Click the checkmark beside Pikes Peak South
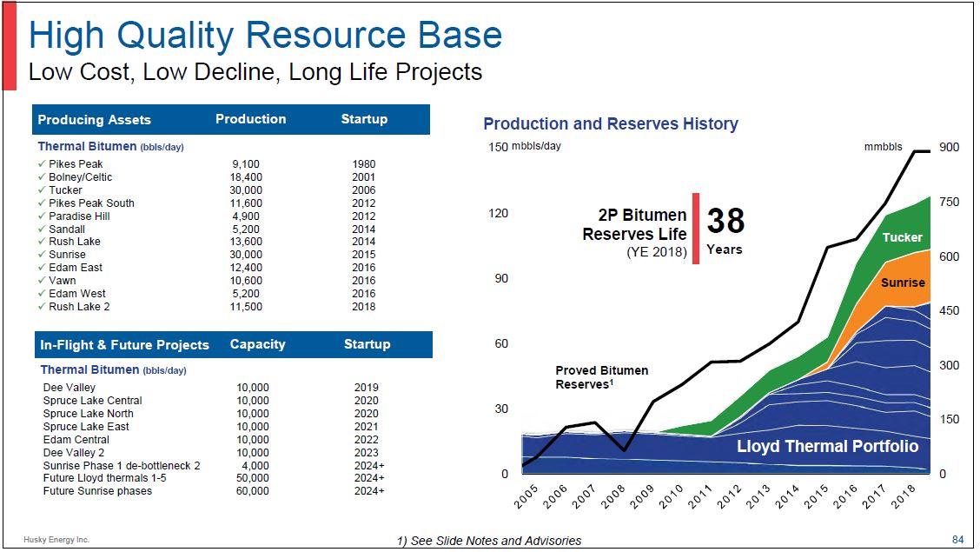Image resolution: width=980 pixels, height=552 pixels. coord(42,203)
